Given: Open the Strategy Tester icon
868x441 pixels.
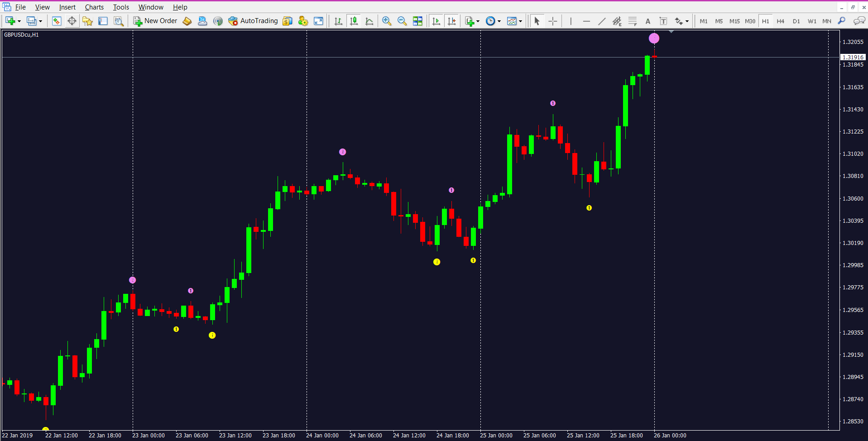Looking at the screenshot, I should pyautogui.click(x=119, y=21).
